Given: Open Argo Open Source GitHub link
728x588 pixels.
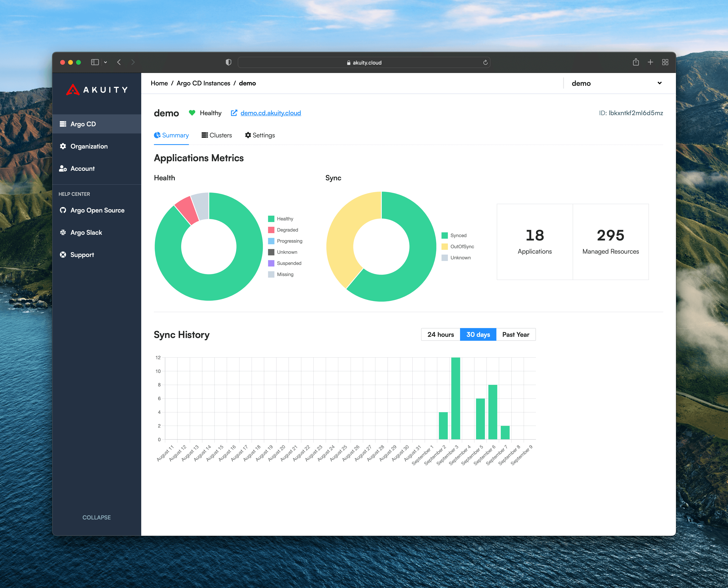Looking at the screenshot, I should click(x=97, y=210).
